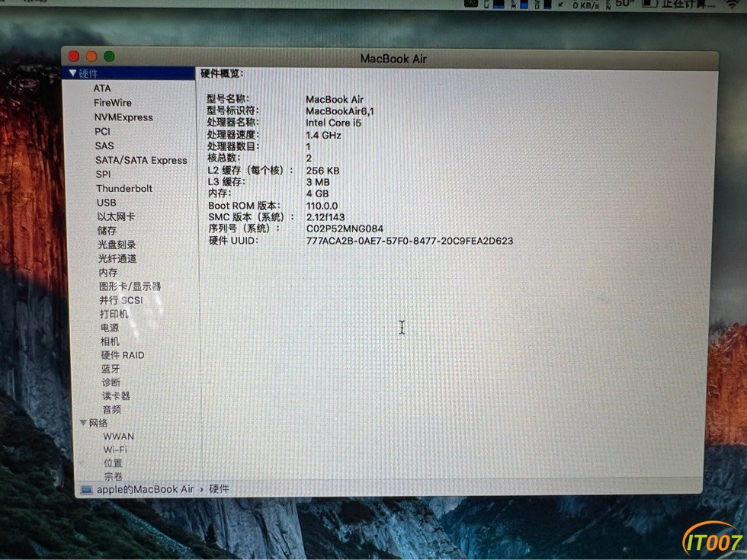Open Wi-Fi network entry
Viewport: 747px width, 560px height.
pos(115,450)
